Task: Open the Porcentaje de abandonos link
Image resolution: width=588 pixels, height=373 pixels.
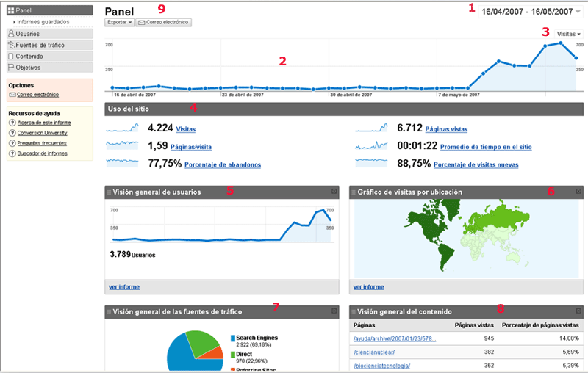Action: point(223,164)
